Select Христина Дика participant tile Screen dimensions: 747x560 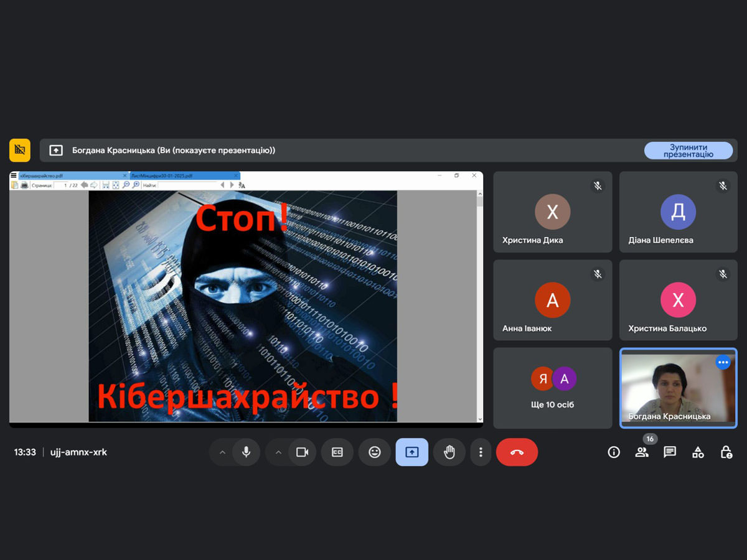click(553, 212)
